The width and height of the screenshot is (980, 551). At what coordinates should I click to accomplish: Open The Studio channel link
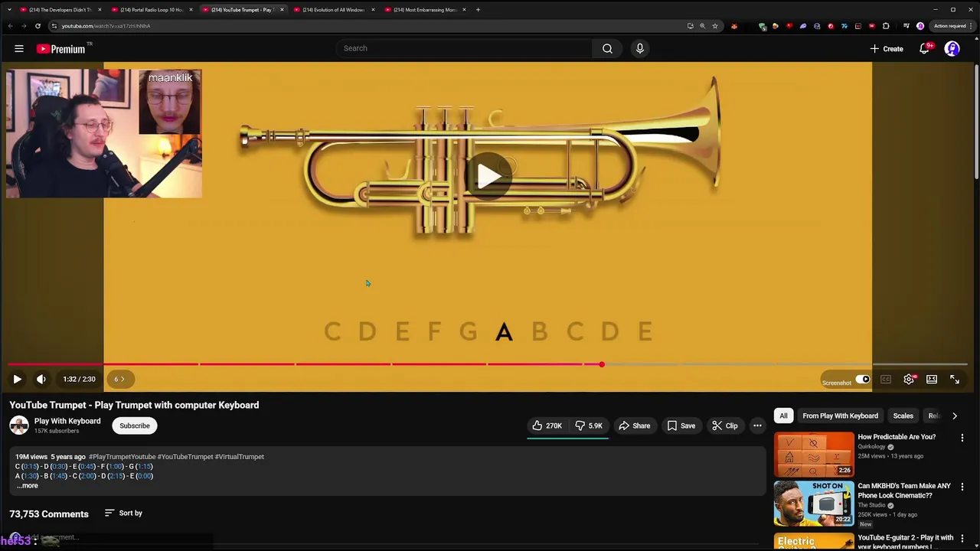(871, 505)
